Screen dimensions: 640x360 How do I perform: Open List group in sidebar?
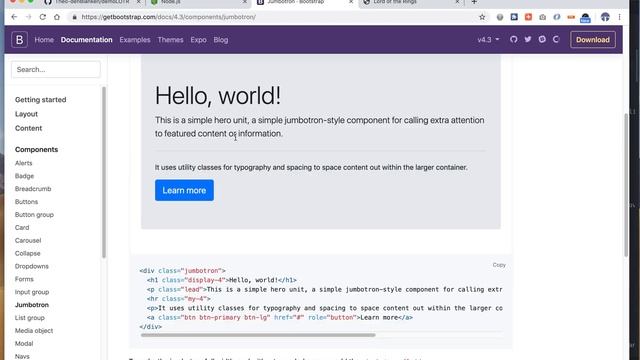[x=29, y=318]
